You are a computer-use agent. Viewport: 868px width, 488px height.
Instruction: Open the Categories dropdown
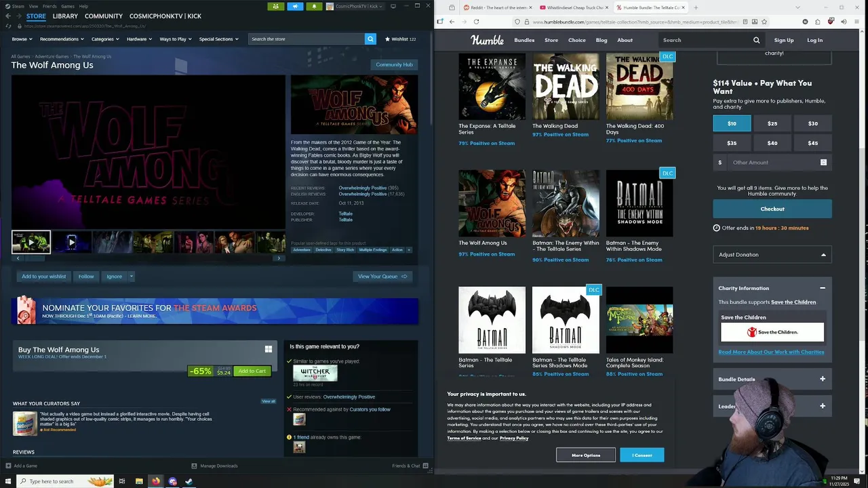[x=105, y=39]
